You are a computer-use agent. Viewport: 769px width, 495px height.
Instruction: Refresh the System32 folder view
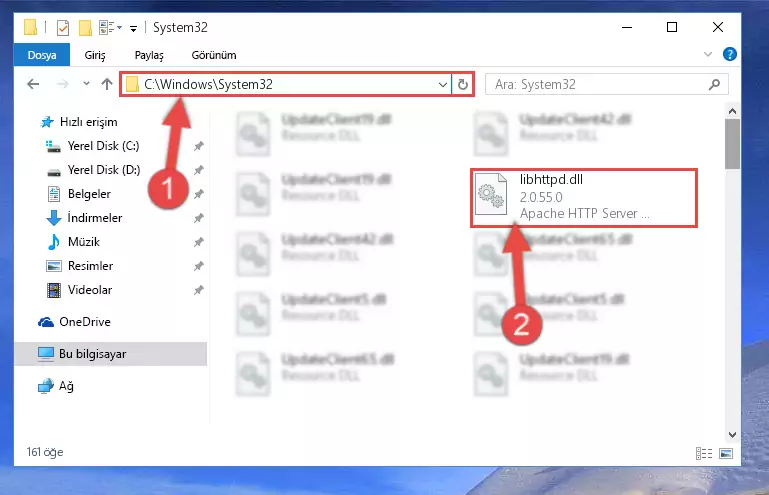point(462,84)
